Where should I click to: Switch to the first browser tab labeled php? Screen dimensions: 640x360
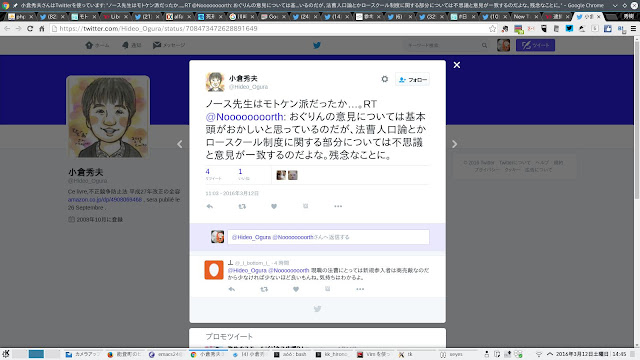click(21, 17)
